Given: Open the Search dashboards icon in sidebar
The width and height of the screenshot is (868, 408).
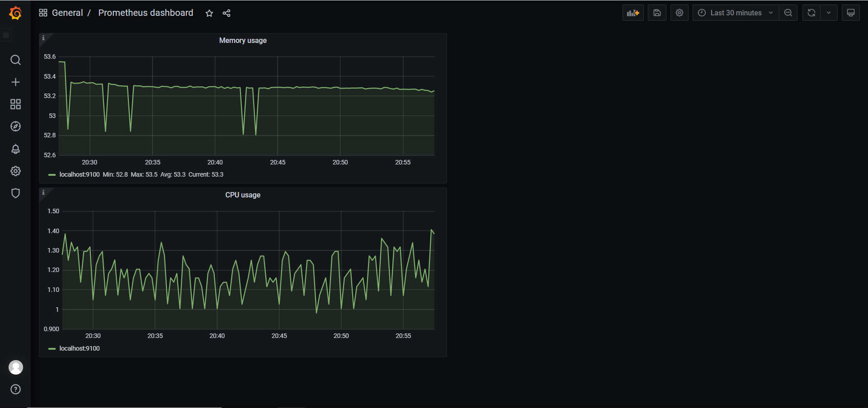Looking at the screenshot, I should click(x=15, y=60).
